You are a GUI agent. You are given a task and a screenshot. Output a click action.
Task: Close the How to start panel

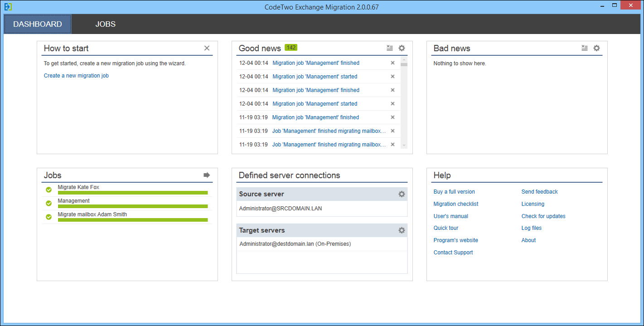(207, 48)
